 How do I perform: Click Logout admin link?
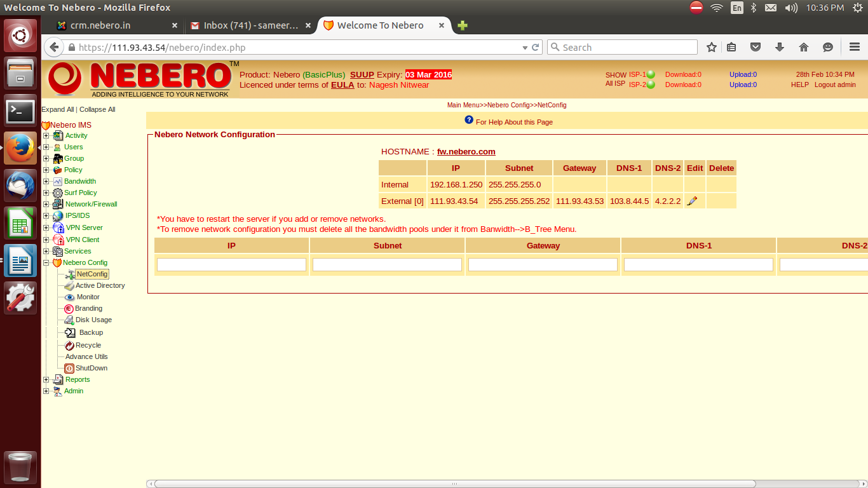tap(835, 85)
